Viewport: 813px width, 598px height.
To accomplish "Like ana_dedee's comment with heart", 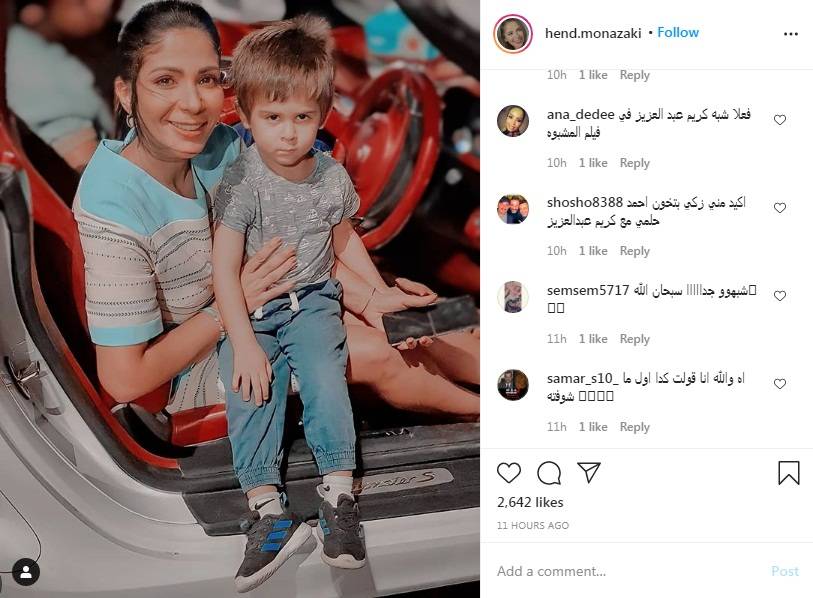I will (x=780, y=120).
